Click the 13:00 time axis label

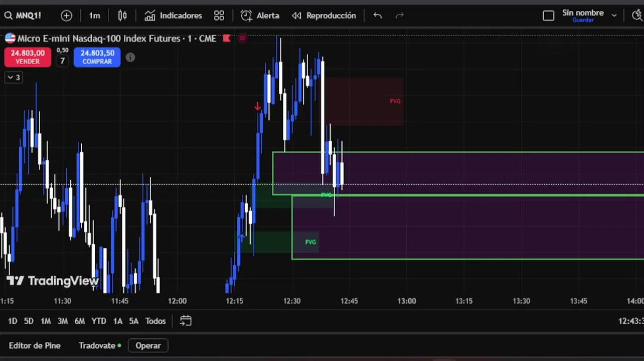coord(407,301)
